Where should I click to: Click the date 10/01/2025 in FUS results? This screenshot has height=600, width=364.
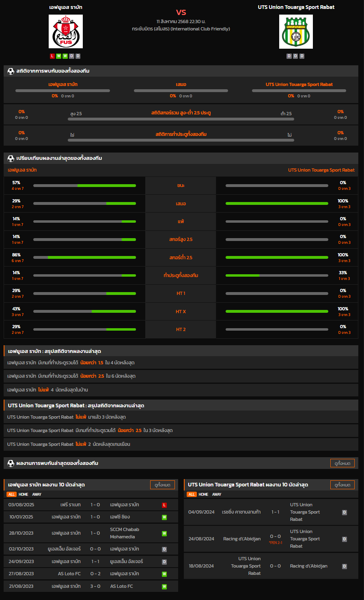(22, 517)
